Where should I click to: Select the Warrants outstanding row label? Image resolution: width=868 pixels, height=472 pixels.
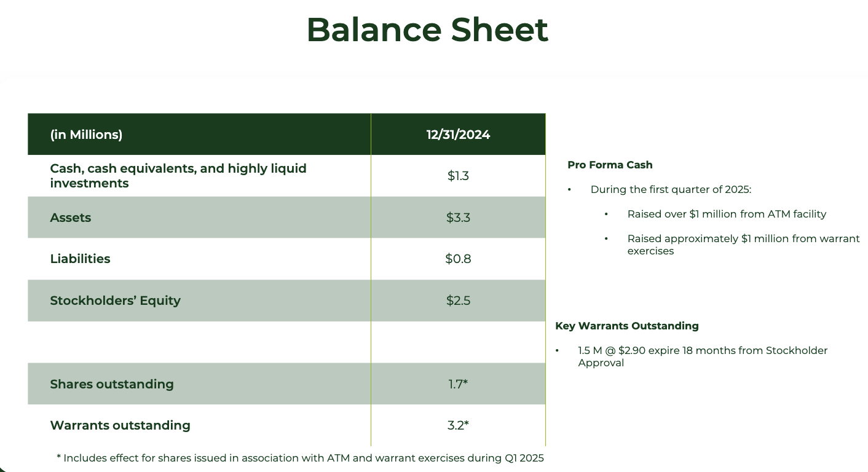[120, 425]
